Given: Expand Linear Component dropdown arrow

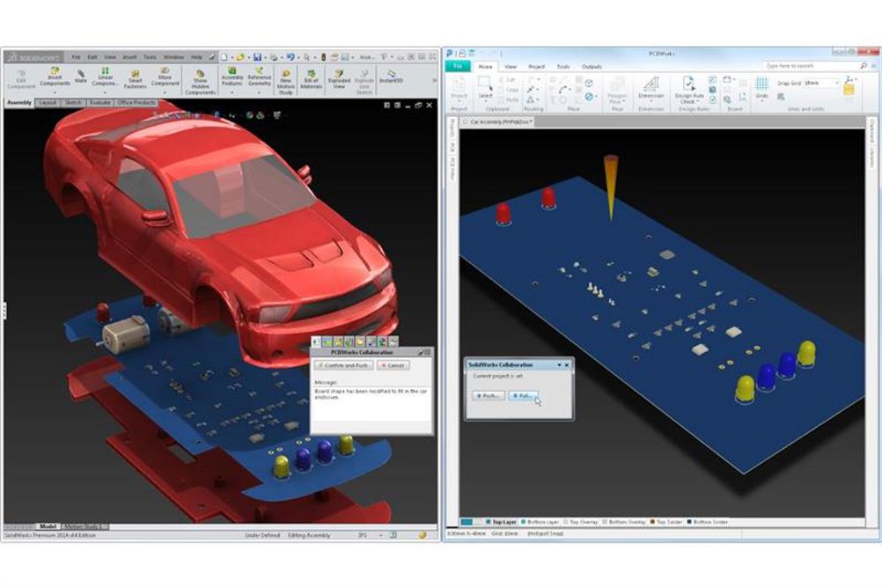Looking at the screenshot, I should pos(105,92).
